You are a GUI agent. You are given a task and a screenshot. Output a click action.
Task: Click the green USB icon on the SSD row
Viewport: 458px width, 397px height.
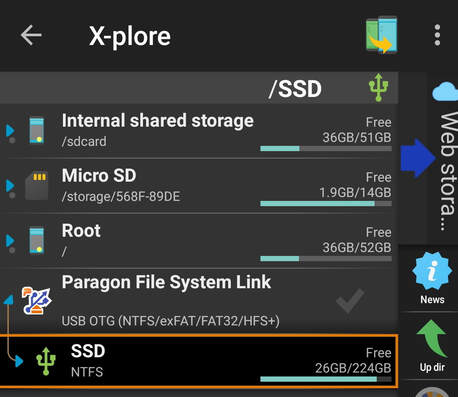(46, 361)
